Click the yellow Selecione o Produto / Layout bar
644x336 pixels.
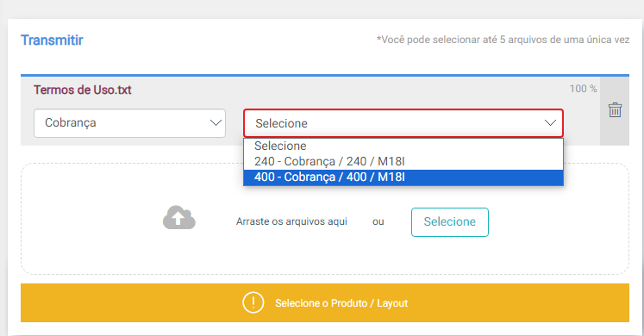coord(325,302)
